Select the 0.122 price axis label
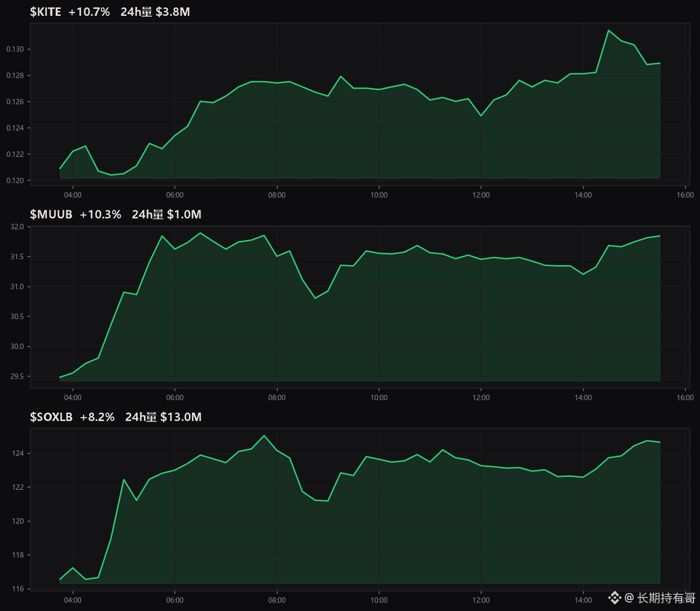Screen dimensions: 700x611 15,154
